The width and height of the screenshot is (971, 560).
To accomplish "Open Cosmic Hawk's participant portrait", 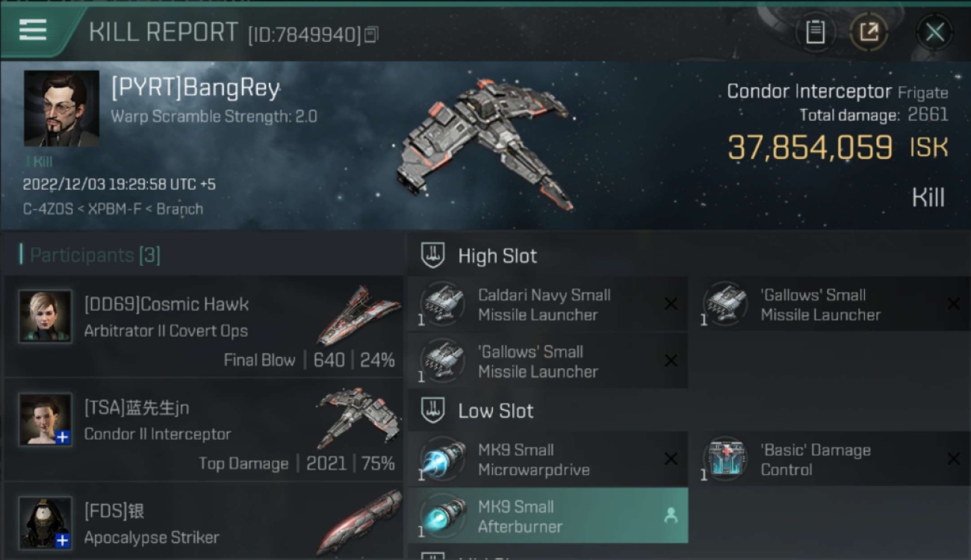I will click(46, 317).
